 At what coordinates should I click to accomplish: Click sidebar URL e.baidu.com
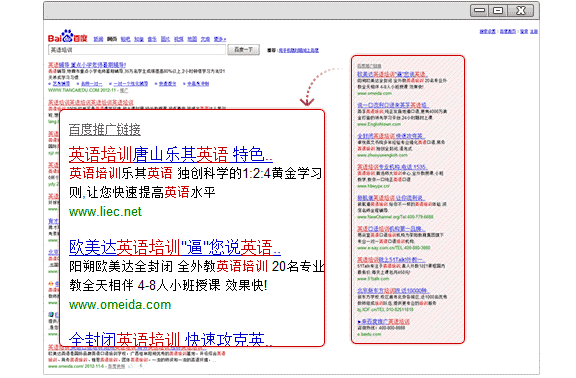click(369, 334)
